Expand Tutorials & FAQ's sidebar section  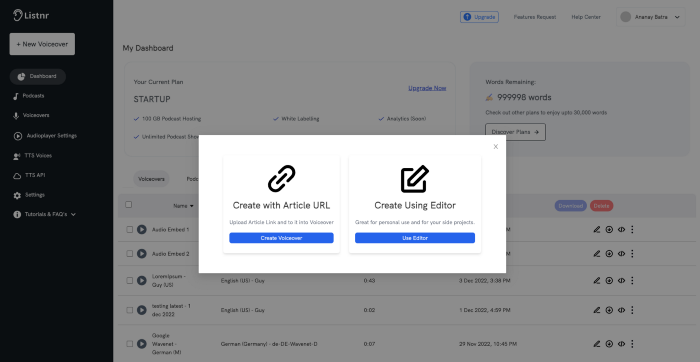click(x=45, y=214)
